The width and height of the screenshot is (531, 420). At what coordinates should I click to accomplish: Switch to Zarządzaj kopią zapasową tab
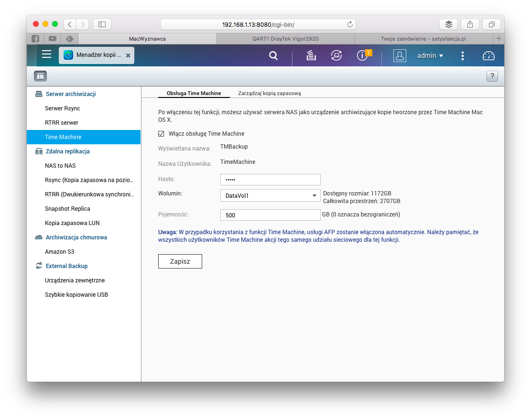coord(270,93)
